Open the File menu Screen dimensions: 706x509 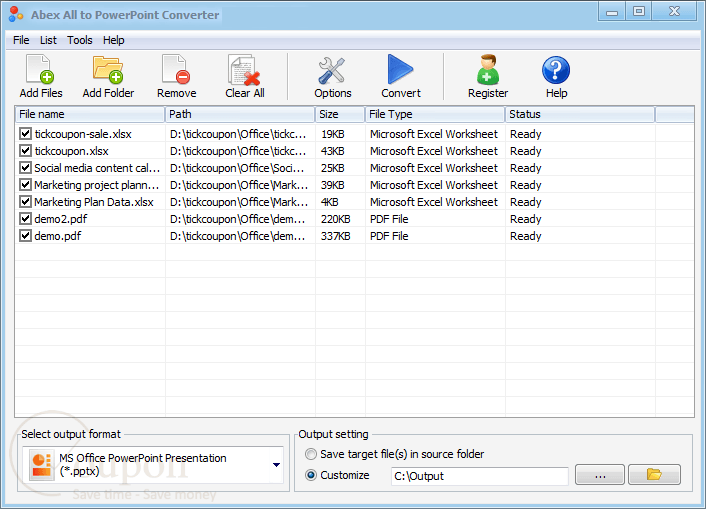click(x=21, y=40)
